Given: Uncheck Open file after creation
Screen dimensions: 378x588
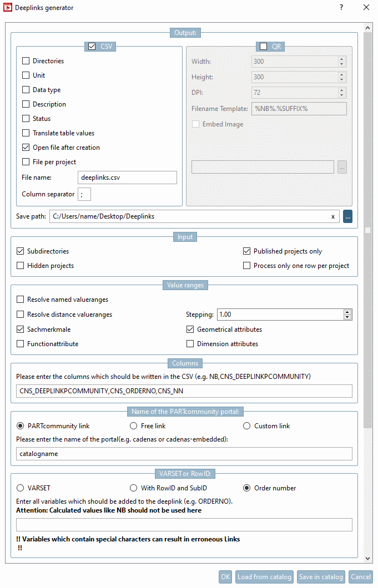Looking at the screenshot, I should tap(26, 147).
